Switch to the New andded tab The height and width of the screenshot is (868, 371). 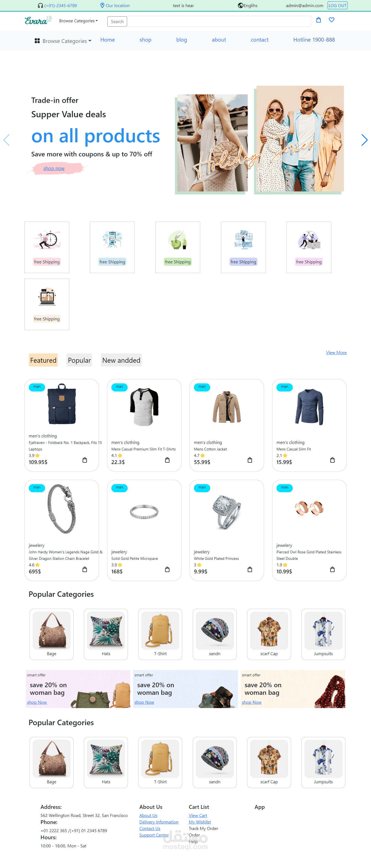click(x=121, y=360)
